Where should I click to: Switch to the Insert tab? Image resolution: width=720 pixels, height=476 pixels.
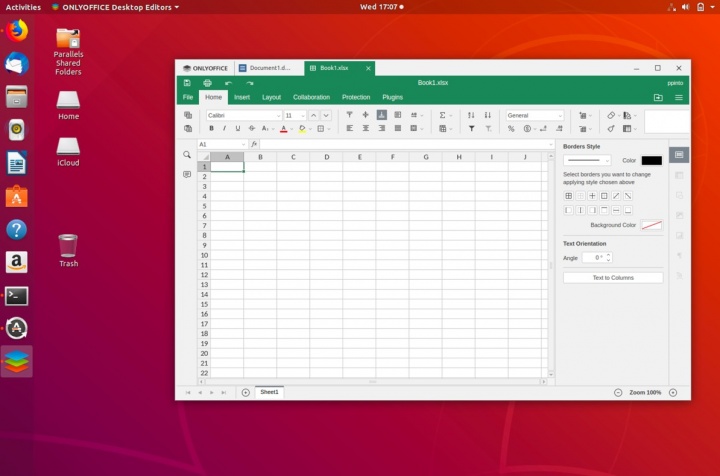(x=242, y=97)
